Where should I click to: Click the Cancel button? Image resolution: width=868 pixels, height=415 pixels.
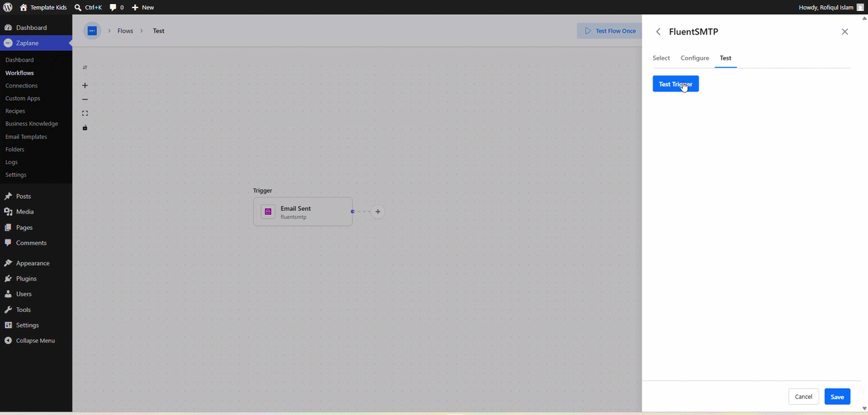(804, 397)
